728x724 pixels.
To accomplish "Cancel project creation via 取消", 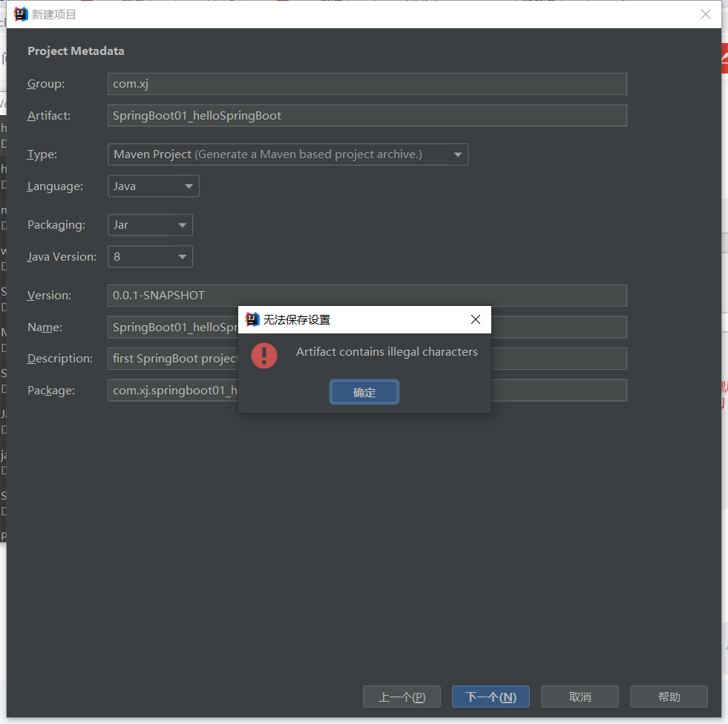I will coord(580,697).
